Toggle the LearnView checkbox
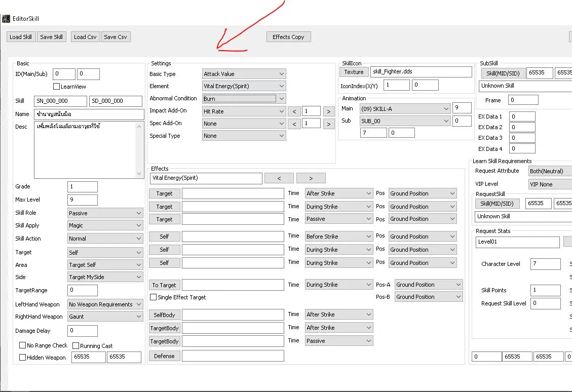This screenshot has width=572, height=392. (x=57, y=87)
